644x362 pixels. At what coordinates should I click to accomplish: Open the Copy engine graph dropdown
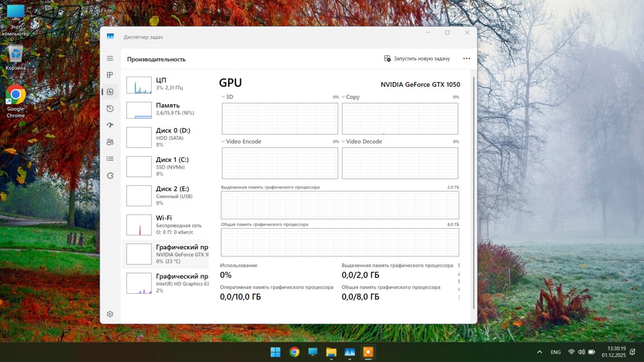pos(344,97)
